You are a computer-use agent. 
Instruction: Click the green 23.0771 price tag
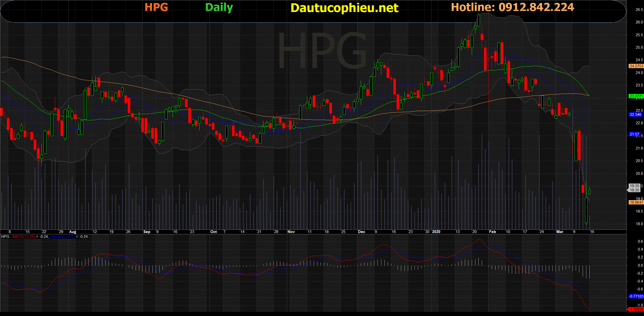tap(636, 96)
